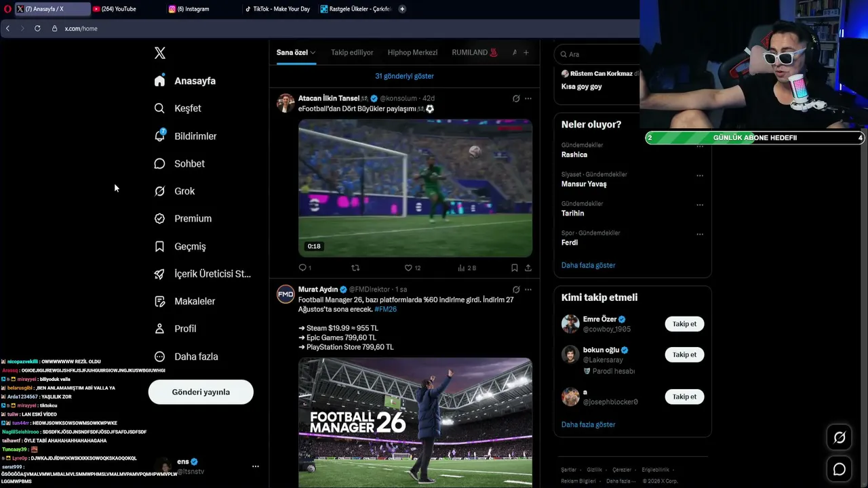868x488 pixels.
Task: Click the X logo in the sidebar
Action: (x=159, y=53)
